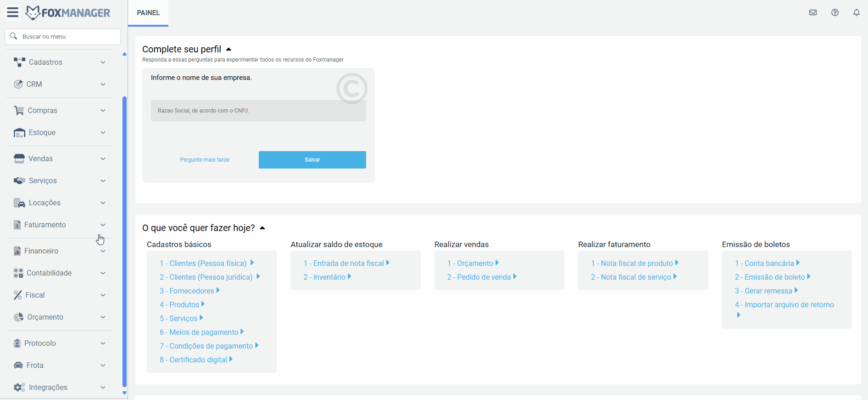868x400 pixels.
Task: Open the Protocolo menu item
Action: coord(59,343)
